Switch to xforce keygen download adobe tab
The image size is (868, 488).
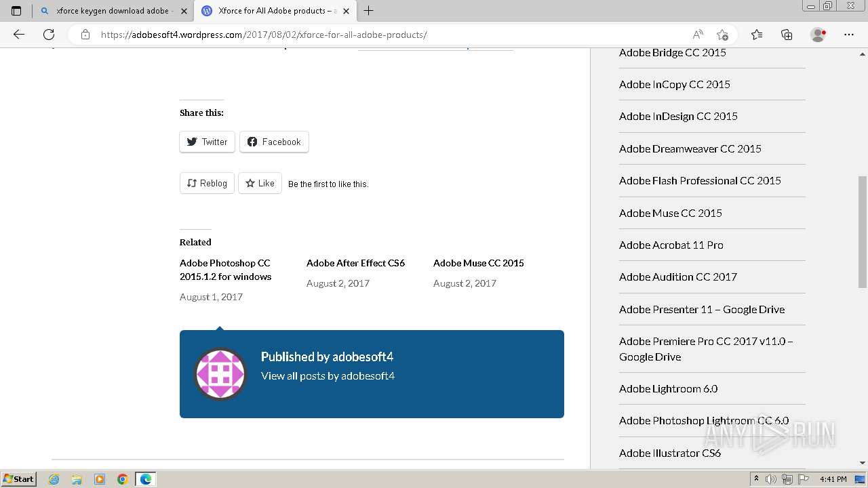coord(113,11)
